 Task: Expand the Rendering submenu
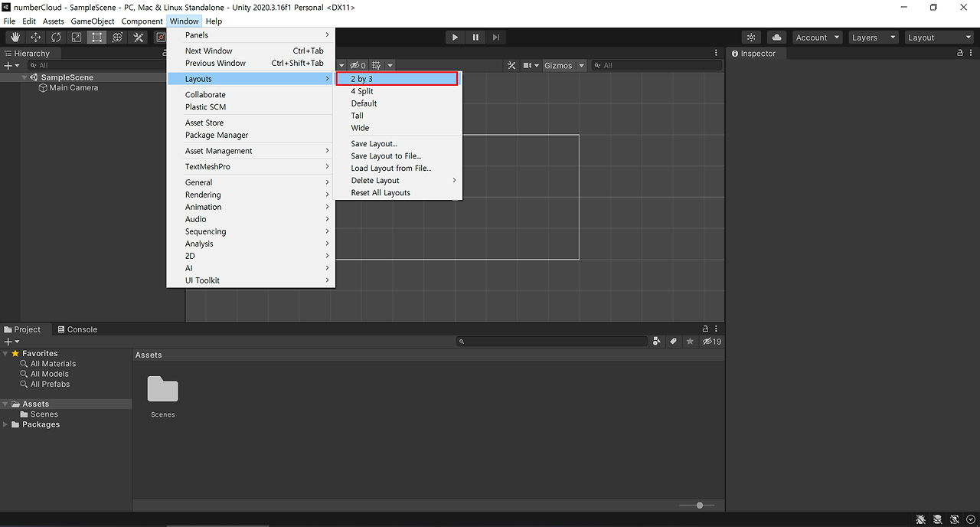click(x=250, y=195)
